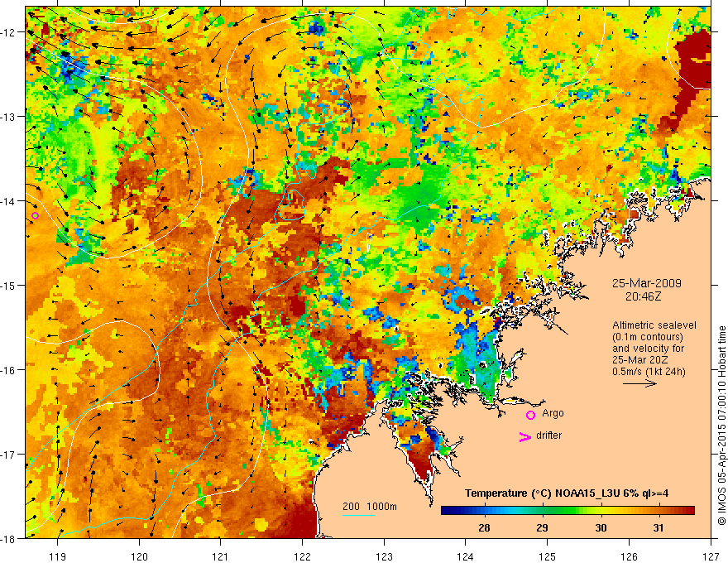This screenshot has width=728, height=563.
Task: Click the 'drifter' legend label
Action: pyautogui.click(x=548, y=435)
